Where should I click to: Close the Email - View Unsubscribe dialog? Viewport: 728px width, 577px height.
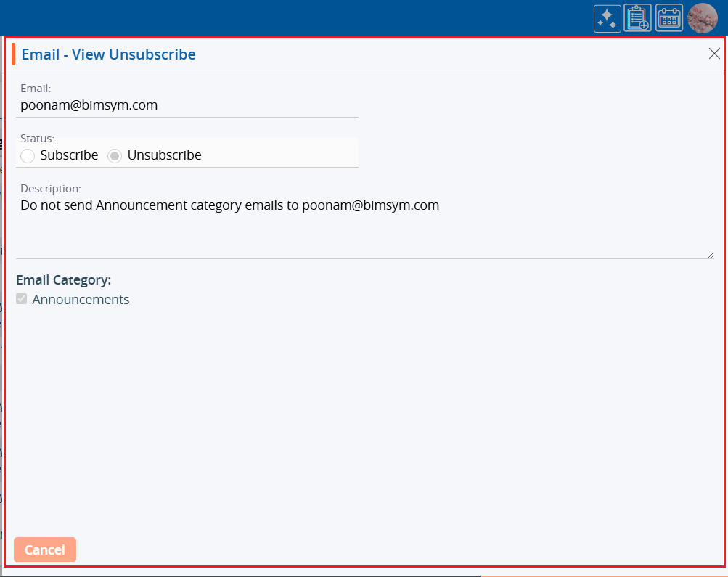coord(714,54)
